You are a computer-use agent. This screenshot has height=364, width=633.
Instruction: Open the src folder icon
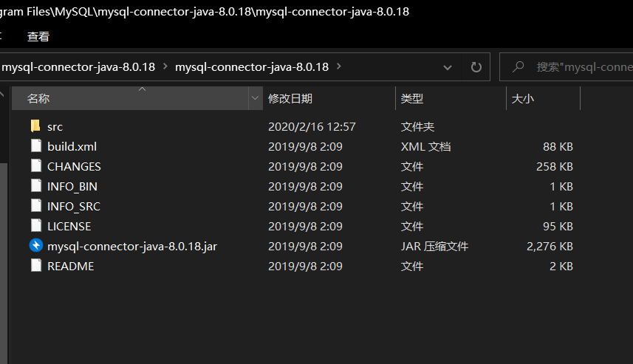pyautogui.click(x=35, y=126)
